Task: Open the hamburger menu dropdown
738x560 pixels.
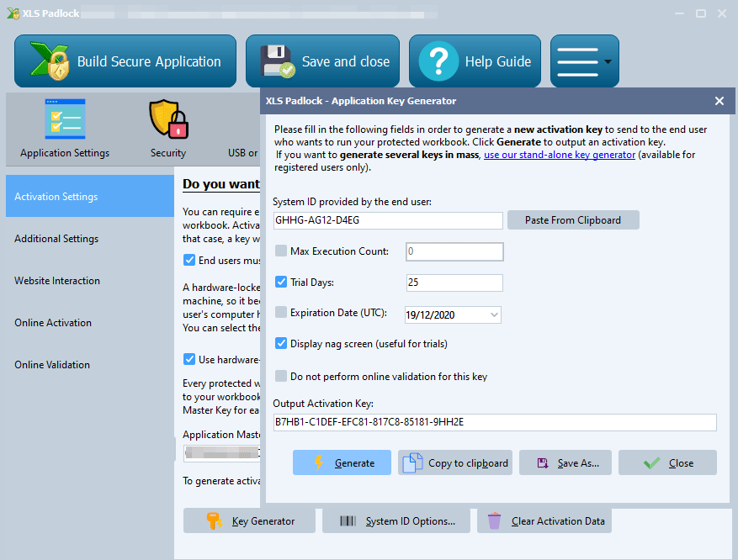Action: click(584, 61)
